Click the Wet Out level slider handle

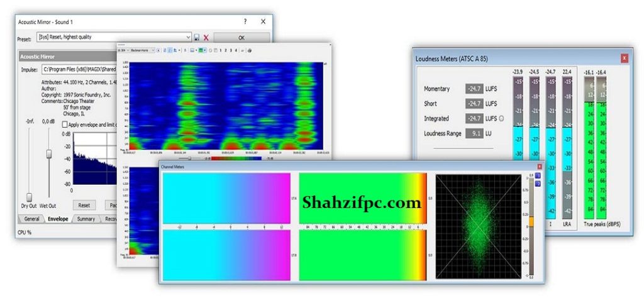click(48, 154)
